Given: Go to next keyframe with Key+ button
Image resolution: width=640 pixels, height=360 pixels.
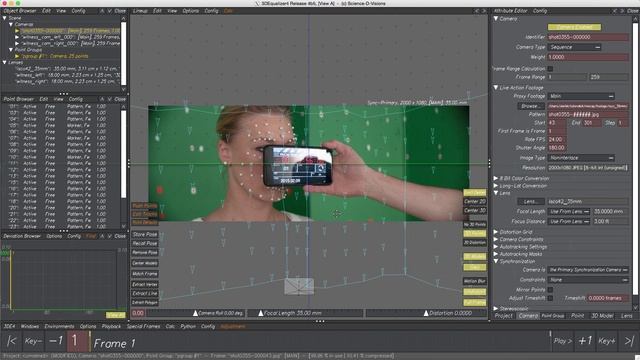Looking at the screenshot, I should tap(607, 341).
